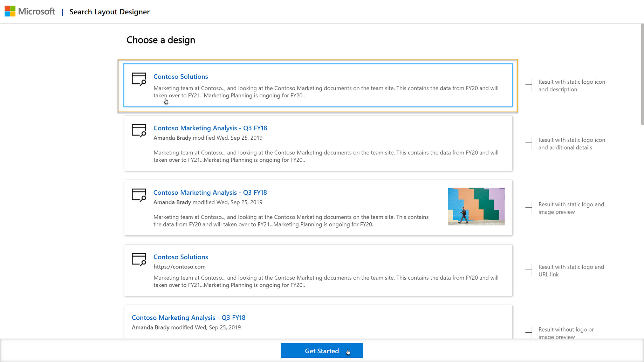The width and height of the screenshot is (644, 362).
Task: Click the description text in the URL link card
Action: point(326,281)
